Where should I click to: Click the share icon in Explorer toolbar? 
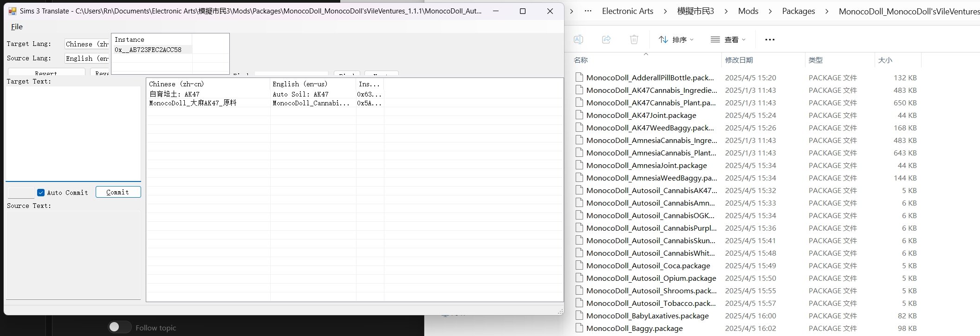click(606, 39)
